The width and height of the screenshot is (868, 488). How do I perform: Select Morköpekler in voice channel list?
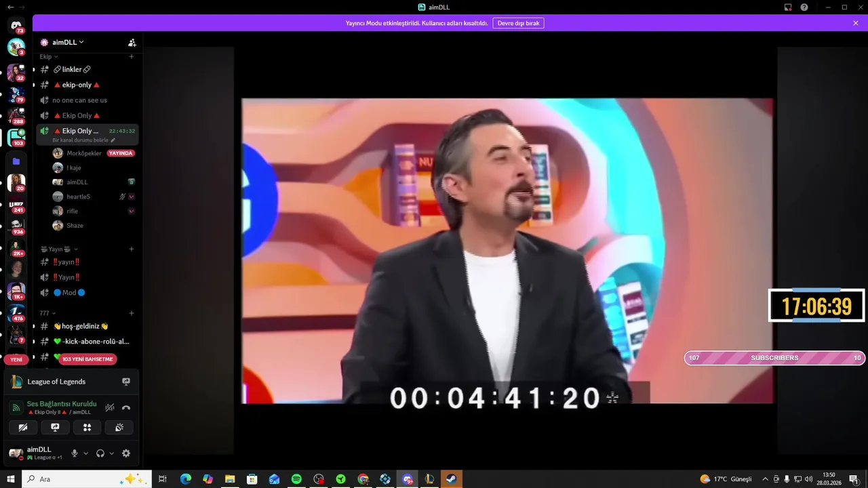tap(84, 153)
